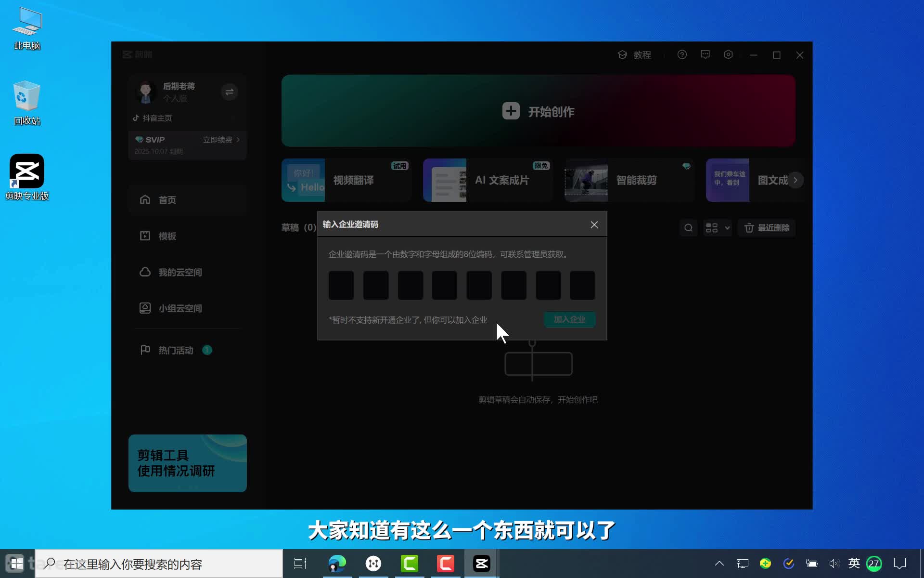Viewport: 924px width, 578px height.
Task: Click the green Camtasia taskbar icon
Action: [x=410, y=564]
